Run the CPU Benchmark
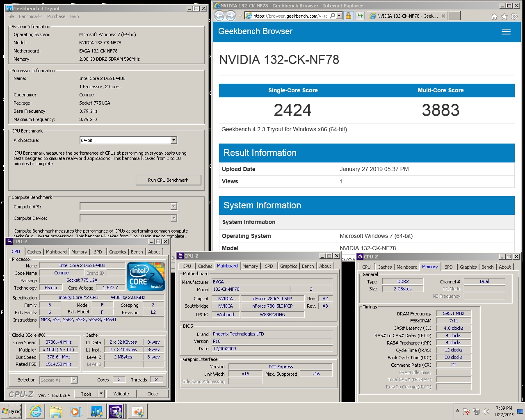Screen dimensions: 525x420 pos(168,180)
